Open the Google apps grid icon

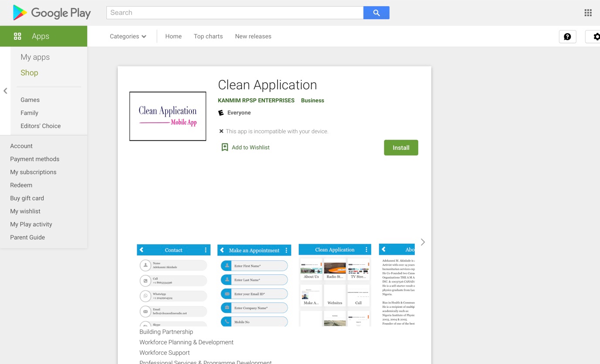588,13
